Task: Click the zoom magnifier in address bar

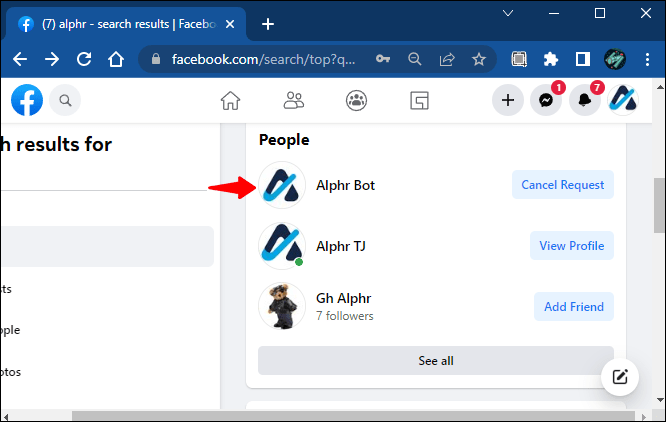Action: [415, 59]
